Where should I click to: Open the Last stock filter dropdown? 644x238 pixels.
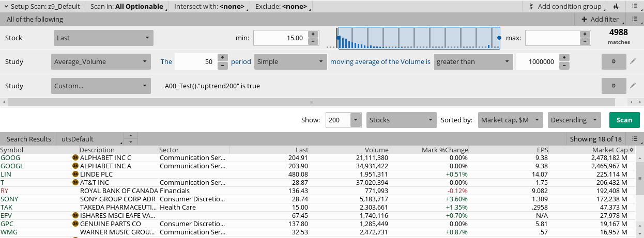tap(103, 38)
